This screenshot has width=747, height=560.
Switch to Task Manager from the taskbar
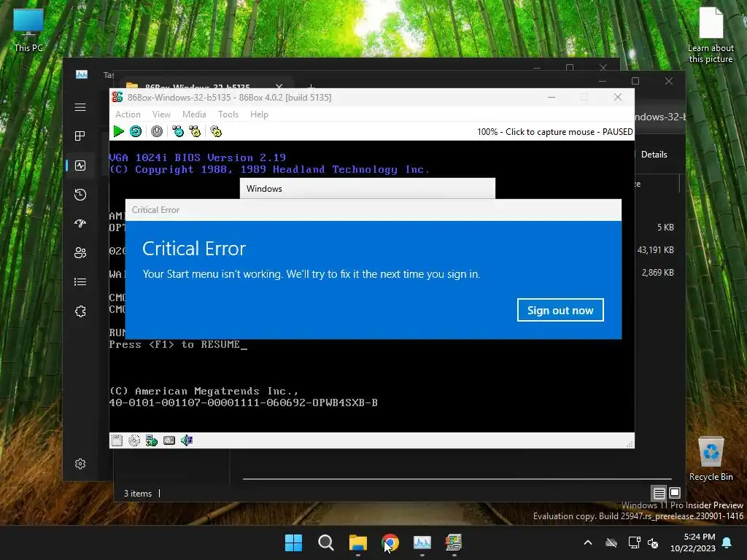[x=422, y=542]
